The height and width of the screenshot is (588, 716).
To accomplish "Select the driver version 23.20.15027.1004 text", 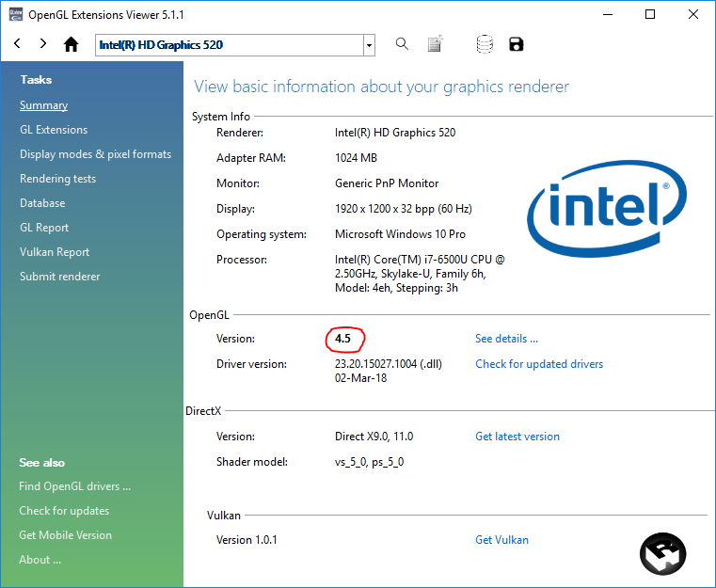I will click(x=389, y=364).
